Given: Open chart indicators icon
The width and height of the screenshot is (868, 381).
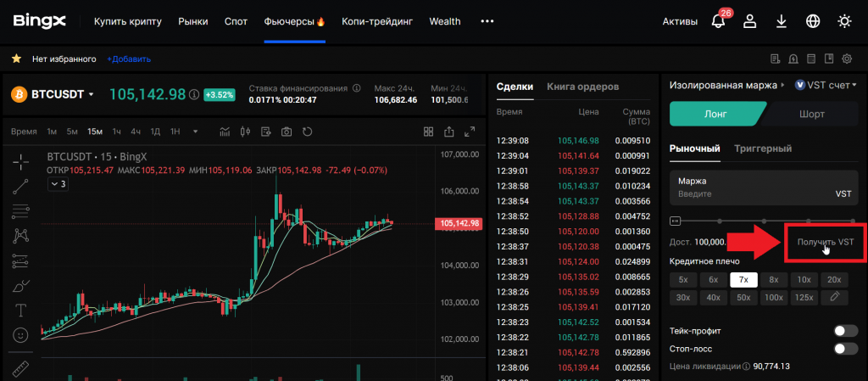Looking at the screenshot, I should point(225,132).
